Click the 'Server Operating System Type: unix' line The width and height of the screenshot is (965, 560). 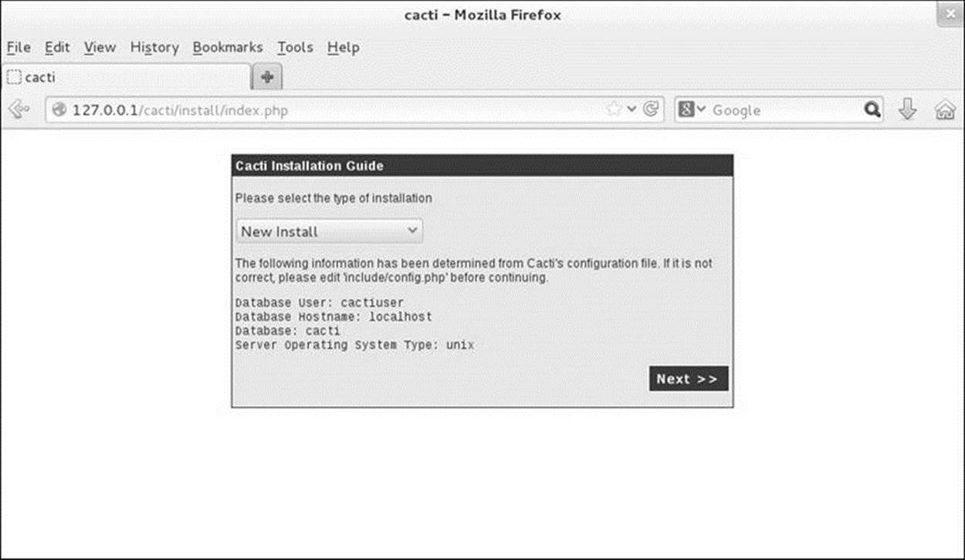[355, 346]
